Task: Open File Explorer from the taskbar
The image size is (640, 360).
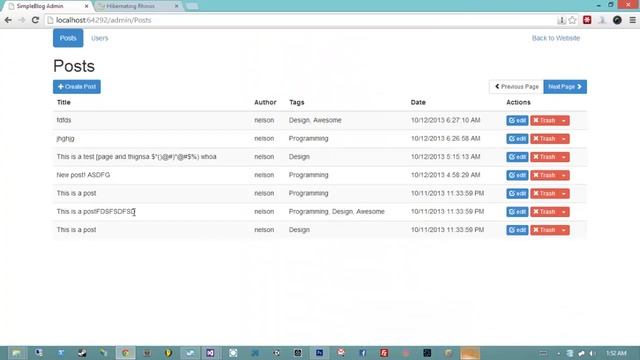Action: tap(17, 353)
